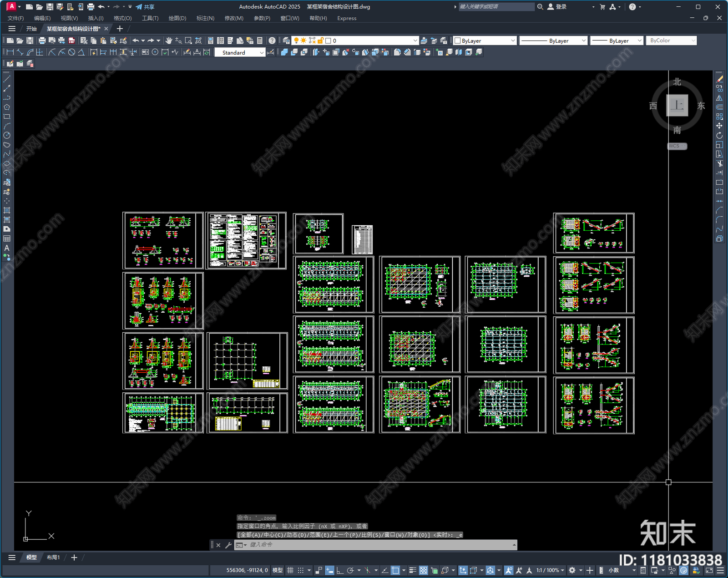Click the keyword search input box
728x578 pixels.
coord(496,7)
